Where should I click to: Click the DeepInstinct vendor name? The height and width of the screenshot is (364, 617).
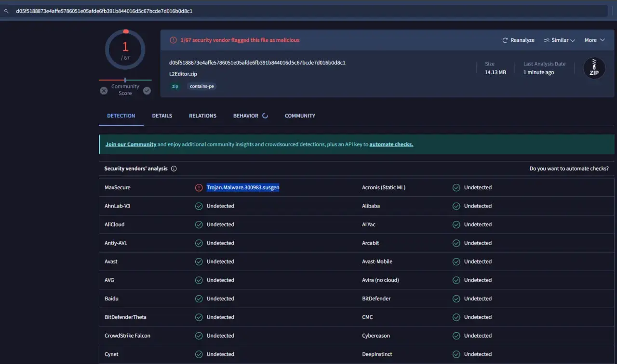point(377,354)
